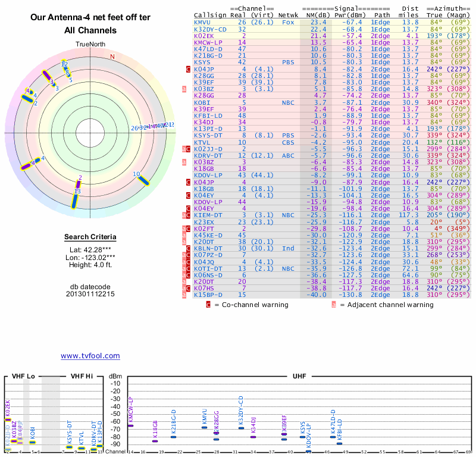This screenshot has height=457, width=476.
Task: Click the channel 26 label on the radar plot
Action: (134, 127)
